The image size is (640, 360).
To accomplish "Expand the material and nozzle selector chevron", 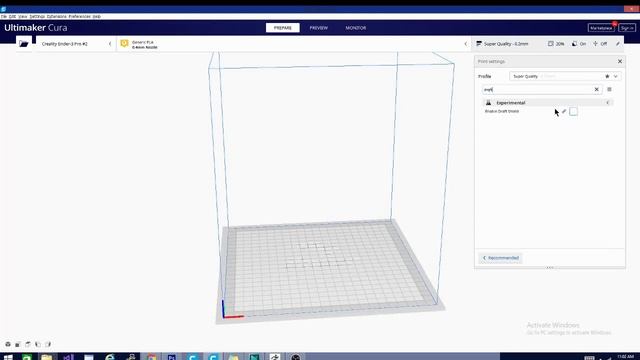I will 465,44.
